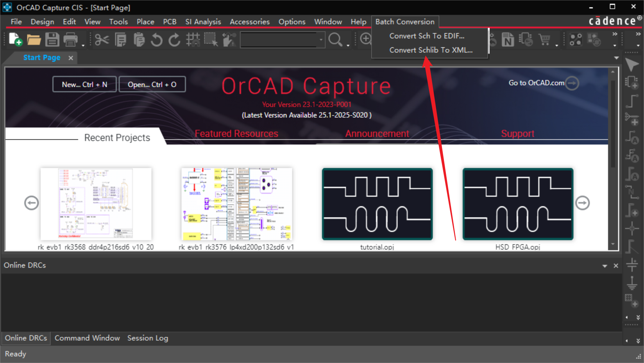Viewport: 644px width, 363px height.
Task: Expand the search toolbar options arrow
Action: click(348, 45)
